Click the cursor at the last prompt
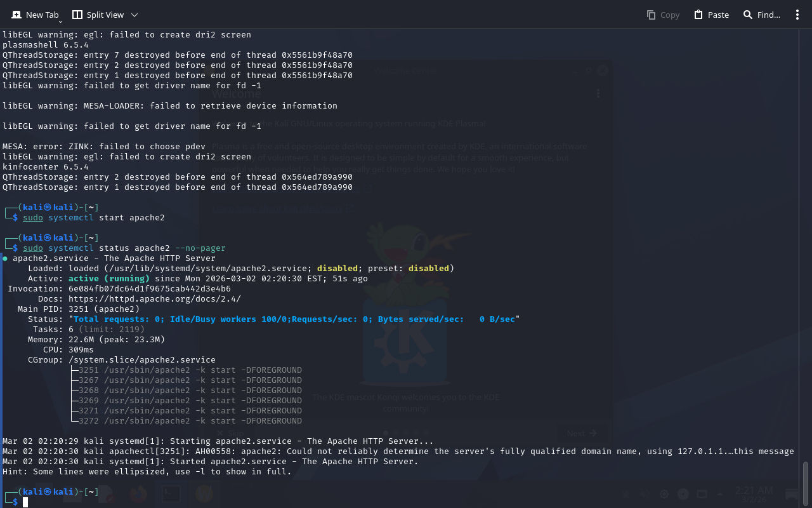The height and width of the screenshot is (508, 812). 25,502
